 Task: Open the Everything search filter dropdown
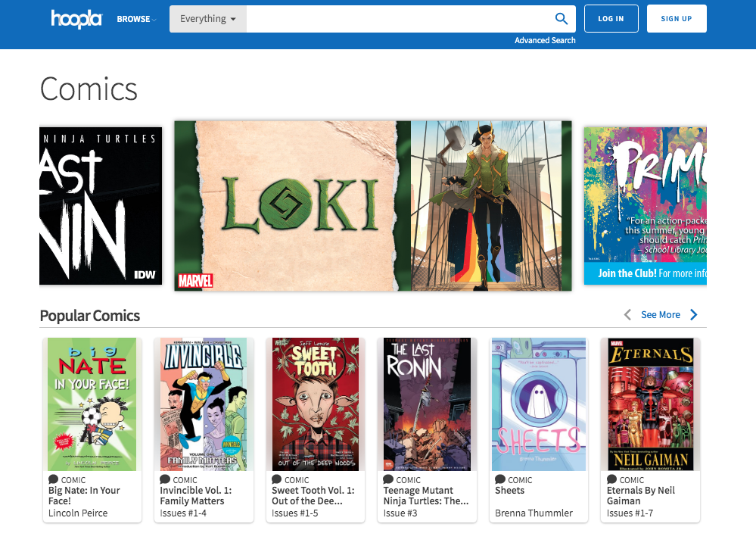[x=208, y=19]
